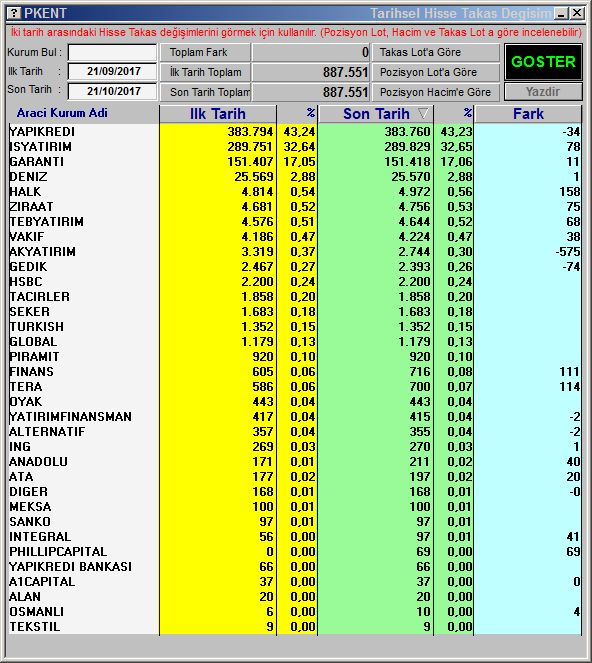Choose Pozisyon Lot'a Göre option
Viewport: 592px width, 663px height.
tap(436, 72)
